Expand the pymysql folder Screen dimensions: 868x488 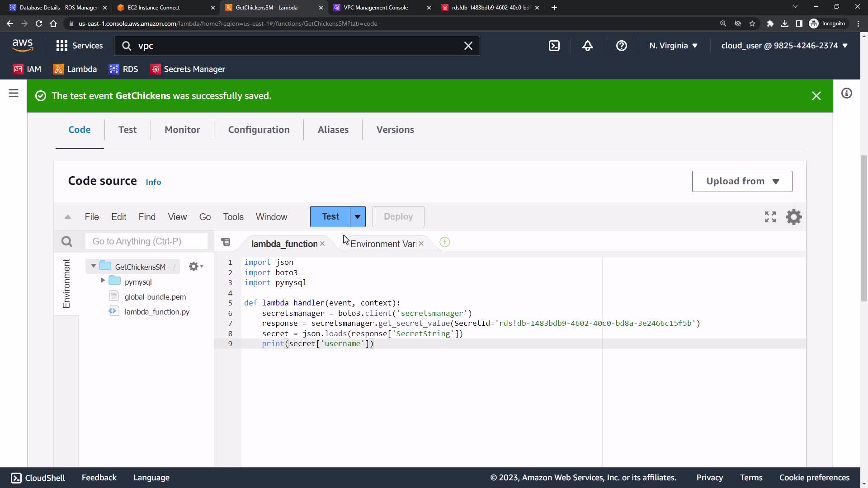point(103,281)
